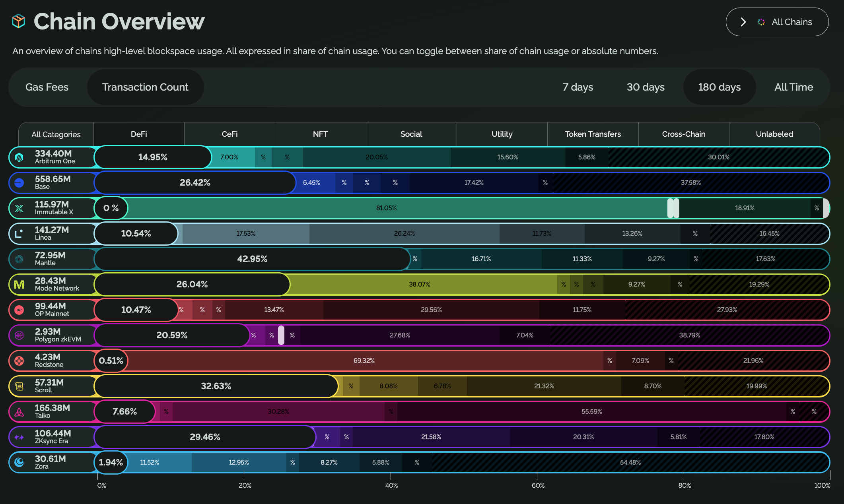Image resolution: width=844 pixels, height=504 pixels.
Task: Select the Cross-Chain category tab
Action: pyautogui.click(x=684, y=134)
